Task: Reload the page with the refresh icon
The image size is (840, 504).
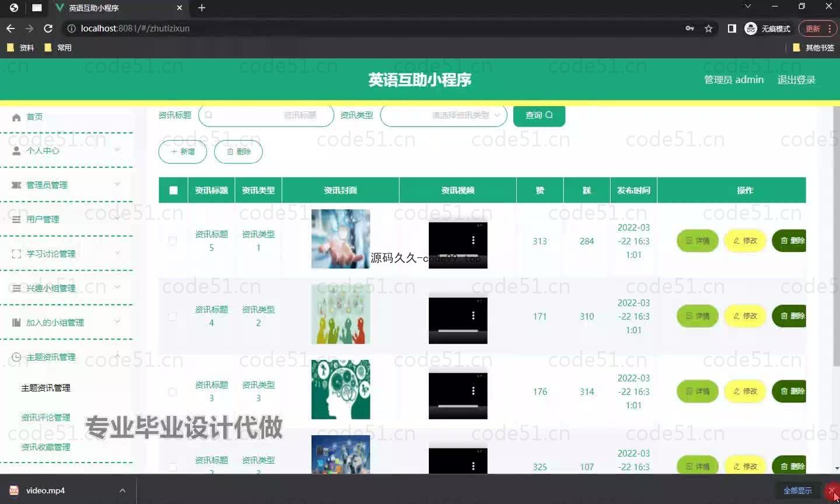Action: pos(48,28)
